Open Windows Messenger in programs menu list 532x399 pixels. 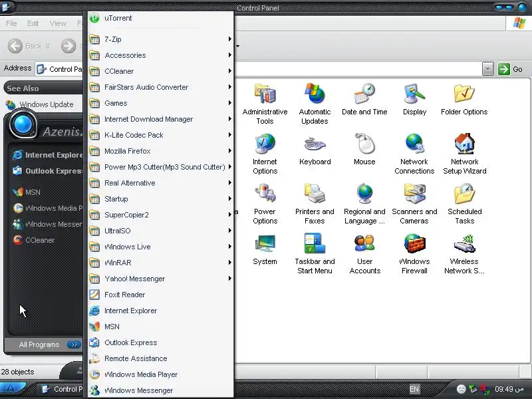pos(161,390)
